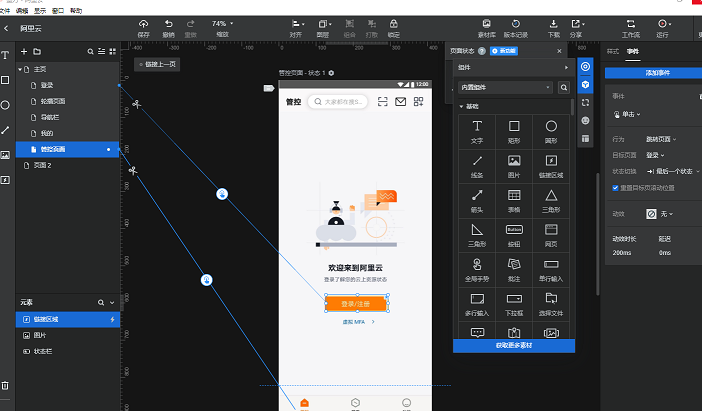702x411 pixels.
Task: Select the 登录 page in tree
Action: [67, 85]
